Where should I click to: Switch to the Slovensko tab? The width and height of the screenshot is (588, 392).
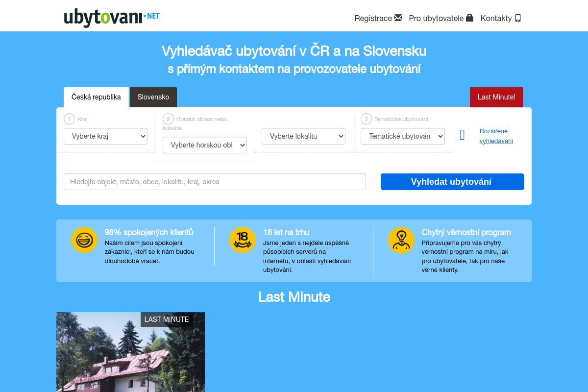(153, 97)
